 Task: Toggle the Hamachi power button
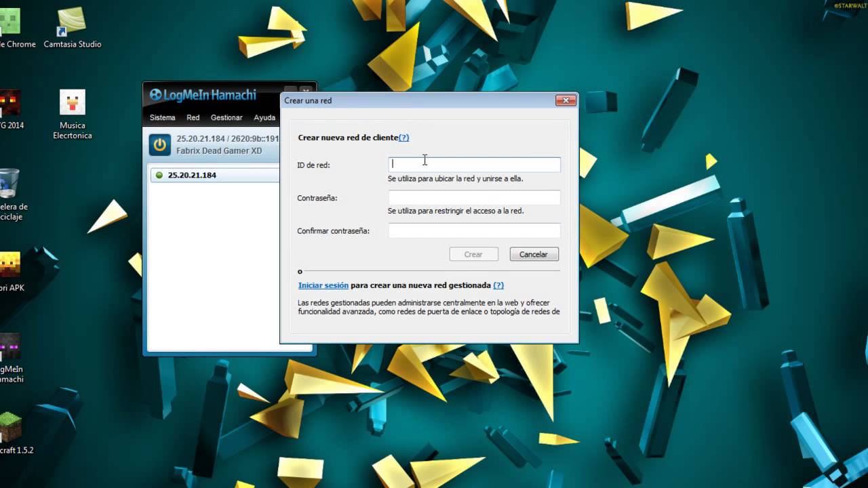(160, 144)
